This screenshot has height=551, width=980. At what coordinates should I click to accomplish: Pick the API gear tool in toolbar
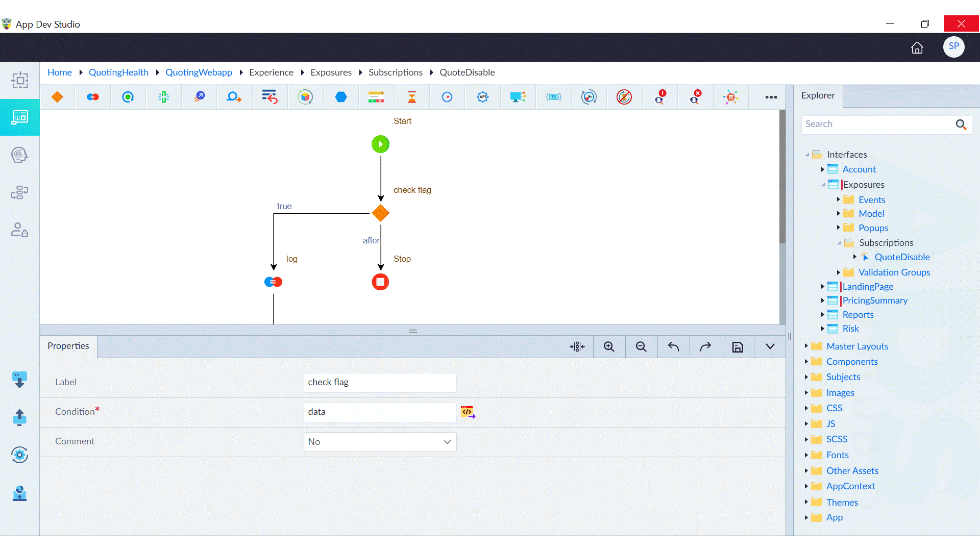(x=483, y=97)
